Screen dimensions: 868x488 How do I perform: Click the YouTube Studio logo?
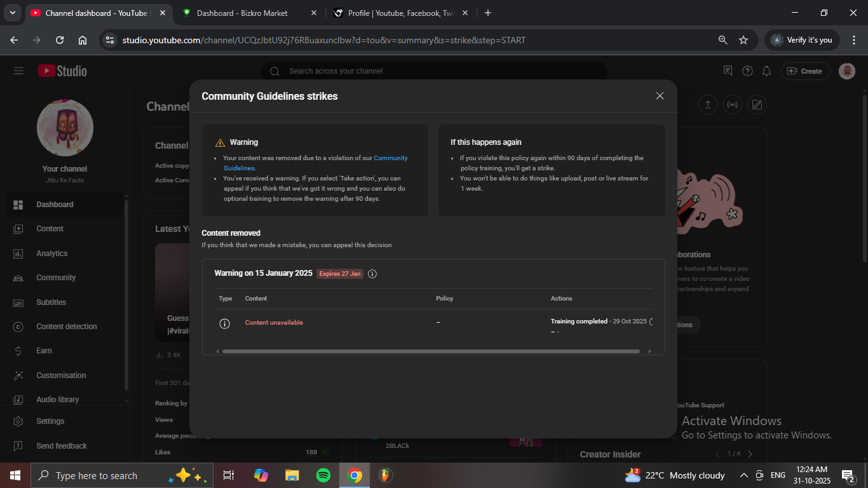click(x=62, y=71)
